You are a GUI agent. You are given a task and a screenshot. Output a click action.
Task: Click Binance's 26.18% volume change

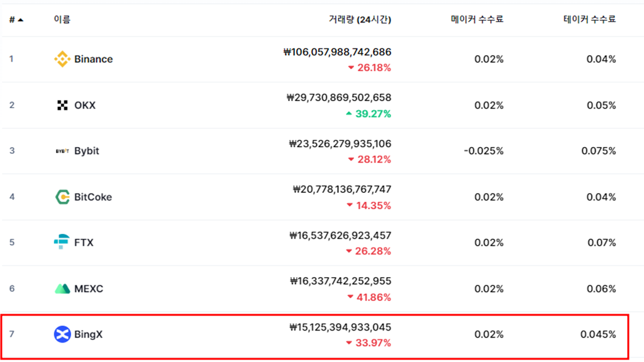[370, 68]
